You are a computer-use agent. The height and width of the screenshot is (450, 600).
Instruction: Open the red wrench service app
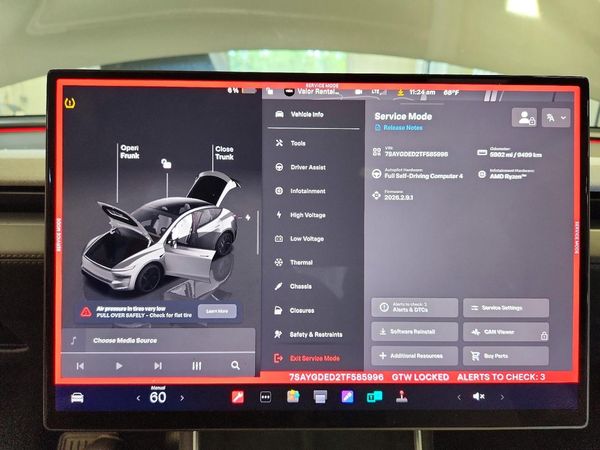pyautogui.click(x=238, y=397)
